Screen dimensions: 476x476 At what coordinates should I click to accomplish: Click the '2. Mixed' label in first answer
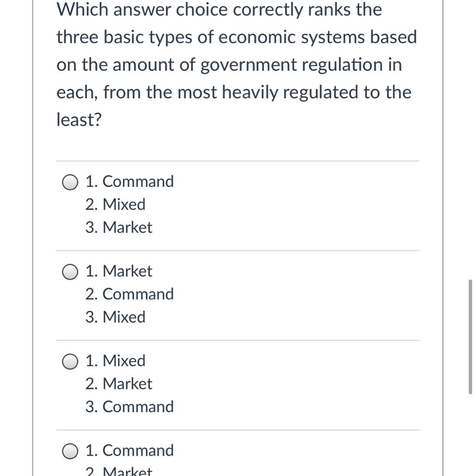pos(115,204)
